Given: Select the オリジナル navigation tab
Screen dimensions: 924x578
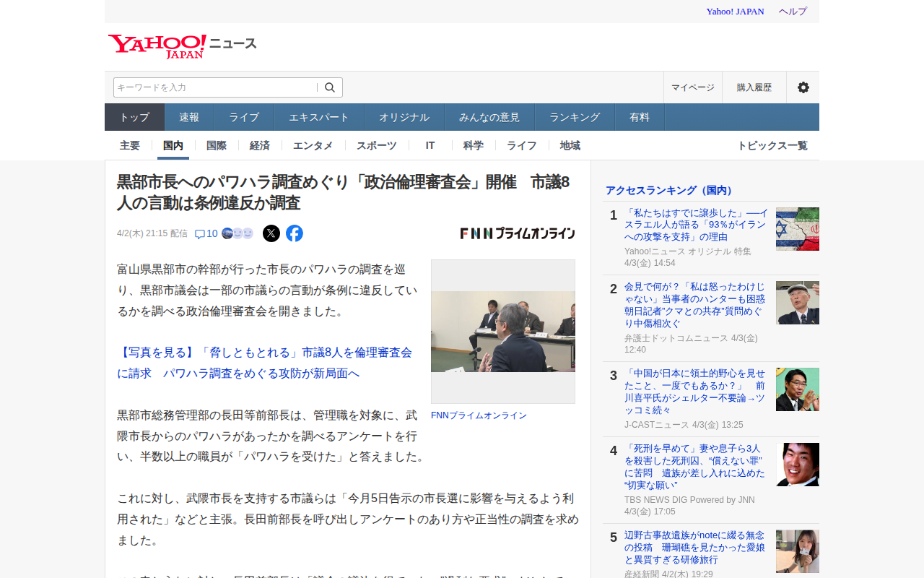Looking at the screenshot, I should click(x=404, y=117).
